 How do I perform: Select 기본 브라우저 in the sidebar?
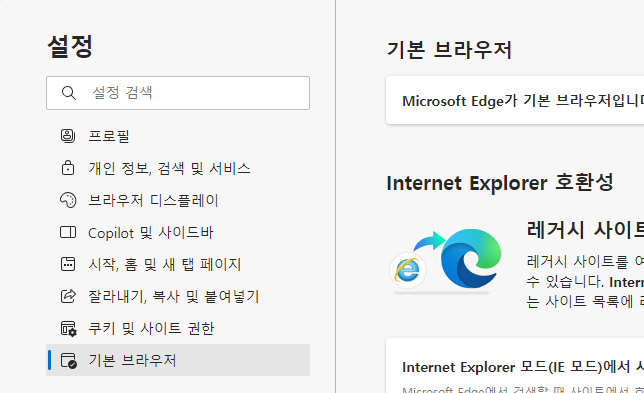pyautogui.click(x=178, y=360)
